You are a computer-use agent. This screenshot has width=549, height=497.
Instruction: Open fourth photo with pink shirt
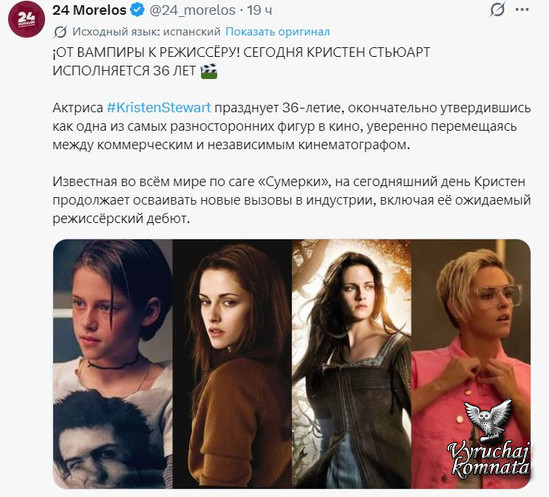point(471,364)
